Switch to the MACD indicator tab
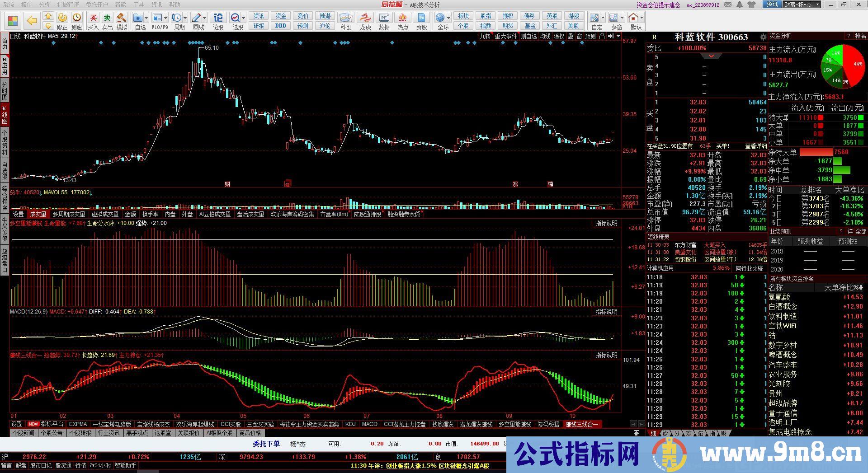Image resolution: width=868 pixels, height=473 pixels. pos(369,424)
